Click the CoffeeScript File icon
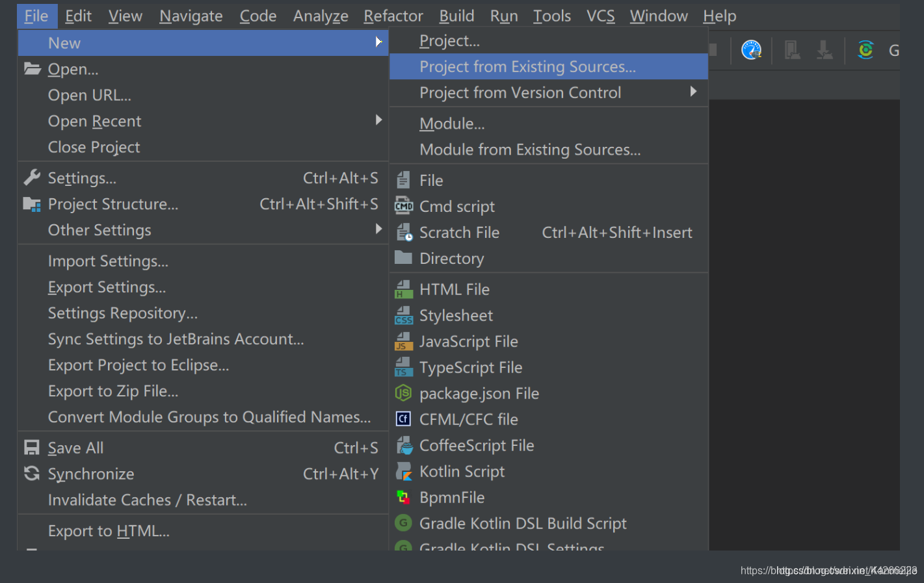The height and width of the screenshot is (583, 924). click(x=404, y=445)
